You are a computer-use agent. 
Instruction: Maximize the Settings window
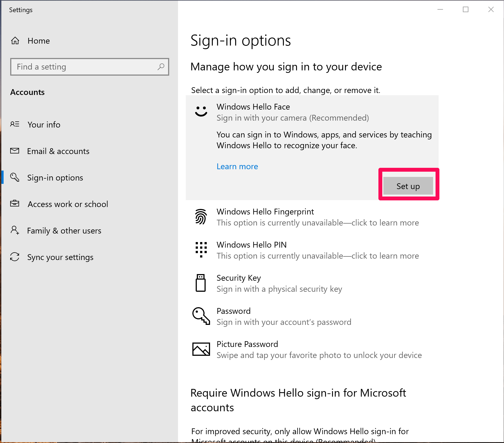[x=466, y=10]
